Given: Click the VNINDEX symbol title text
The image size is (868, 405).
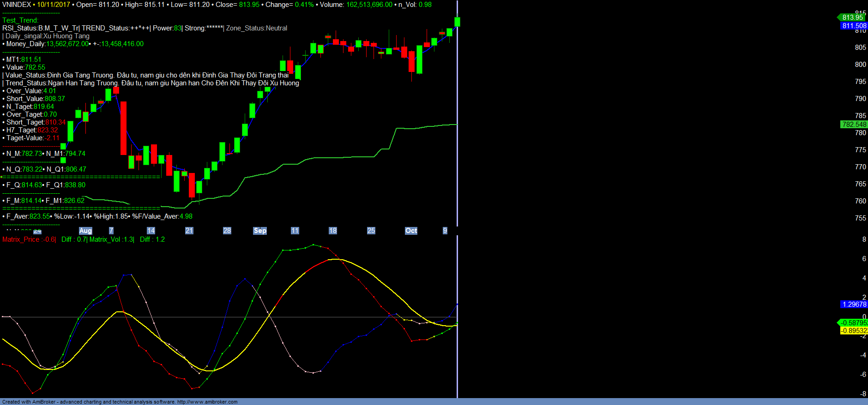Looking at the screenshot, I should [17, 5].
